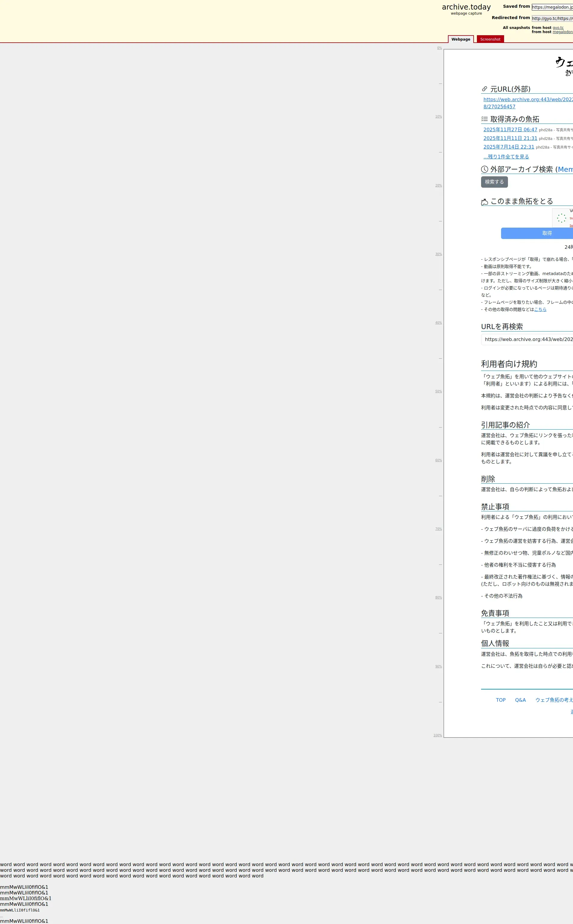Click the clock icon beside 外部アーカイブ検索
The height and width of the screenshot is (924, 573).
(484, 169)
